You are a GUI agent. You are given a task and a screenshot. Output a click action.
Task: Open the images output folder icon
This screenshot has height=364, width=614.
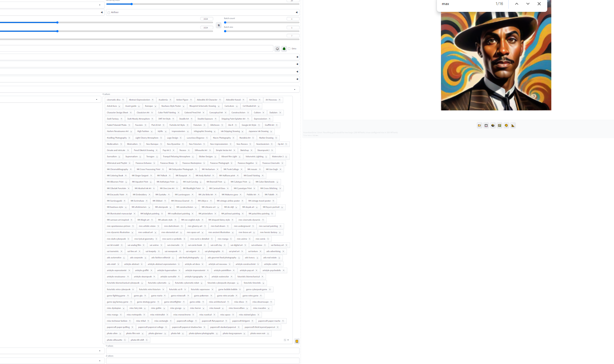click(479, 126)
